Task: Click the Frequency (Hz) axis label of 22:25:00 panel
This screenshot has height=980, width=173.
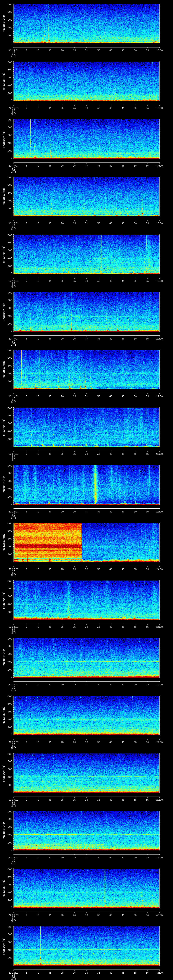Action: (x=4, y=657)
